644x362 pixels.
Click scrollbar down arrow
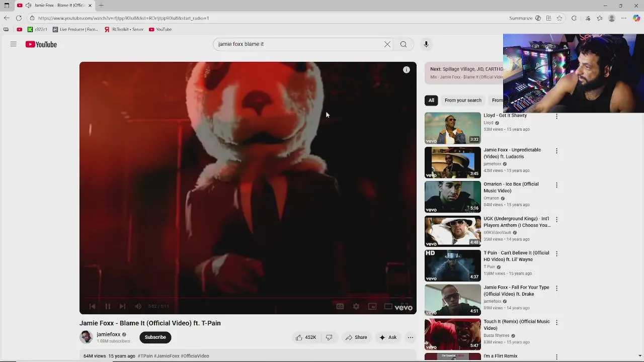(x=640, y=356)
